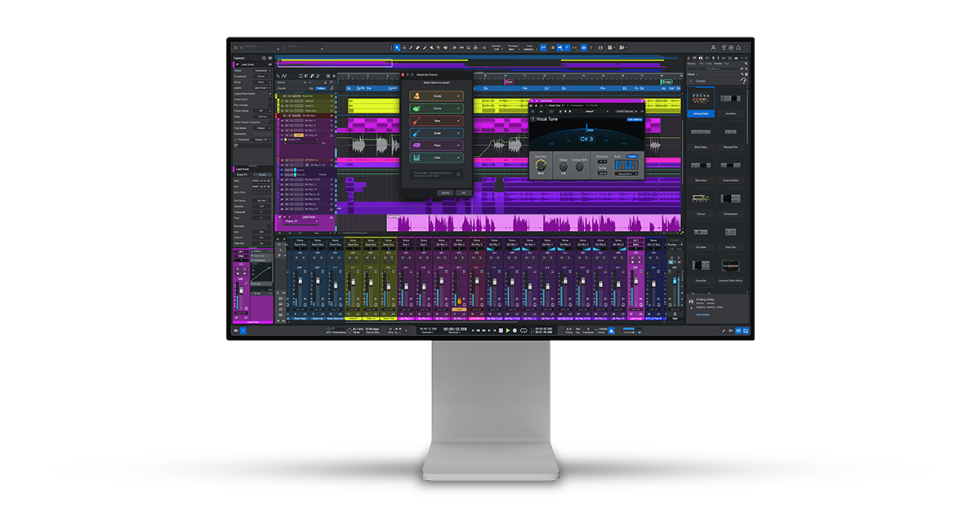The width and height of the screenshot is (980, 514).
Task: Select the Folder sort tab in browser
Action: tap(709, 64)
